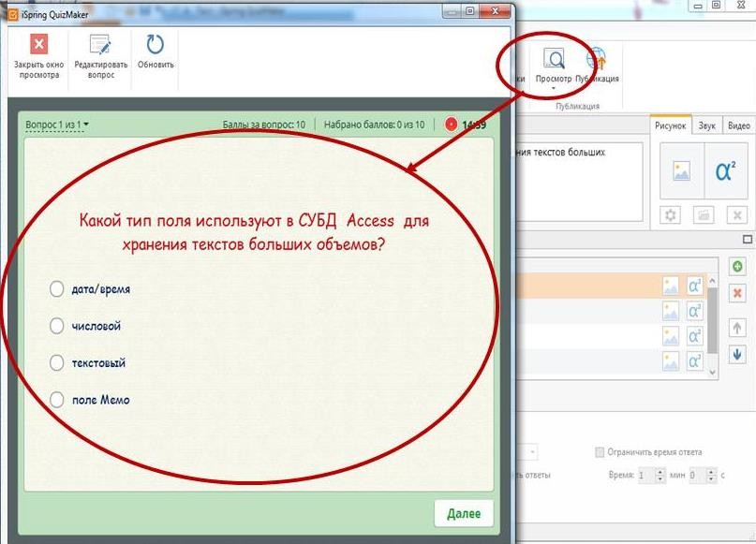Move answer up with the arrow icon
Image resolution: width=756 pixels, height=544 pixels.
737,329
